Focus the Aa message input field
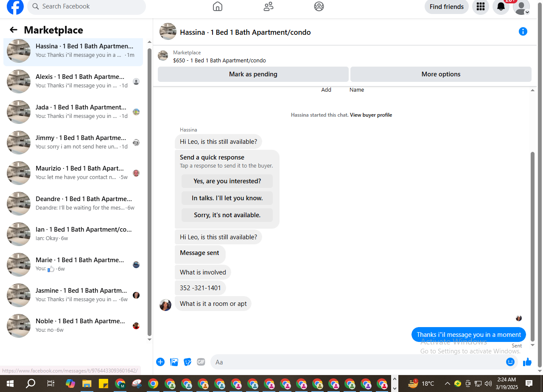This screenshot has width=543, height=392. pyautogui.click(x=357, y=362)
